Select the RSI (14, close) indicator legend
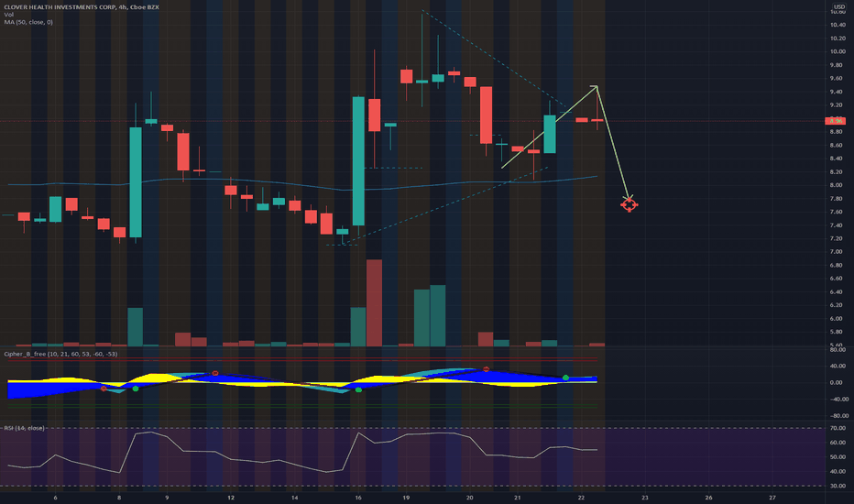854x504 pixels. 24,428
